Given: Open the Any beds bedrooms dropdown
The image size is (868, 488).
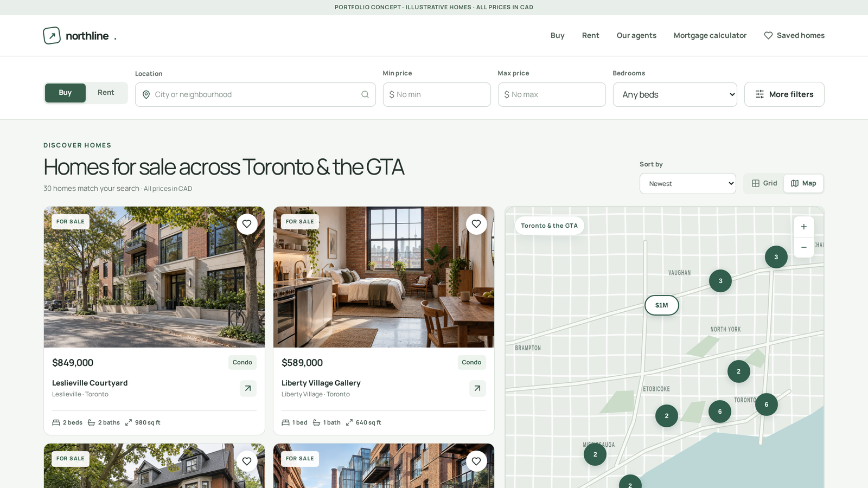Looking at the screenshot, I should point(675,94).
